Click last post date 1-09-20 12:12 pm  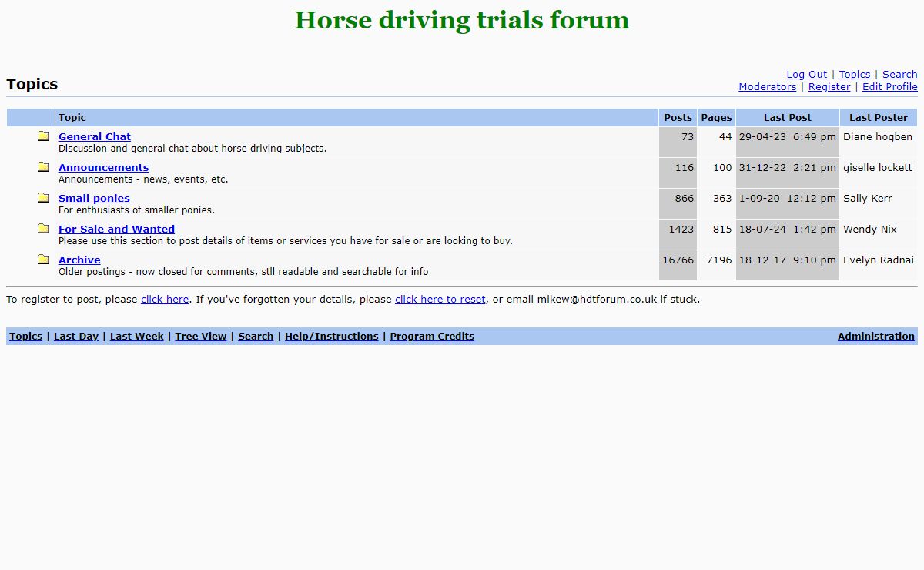(788, 199)
